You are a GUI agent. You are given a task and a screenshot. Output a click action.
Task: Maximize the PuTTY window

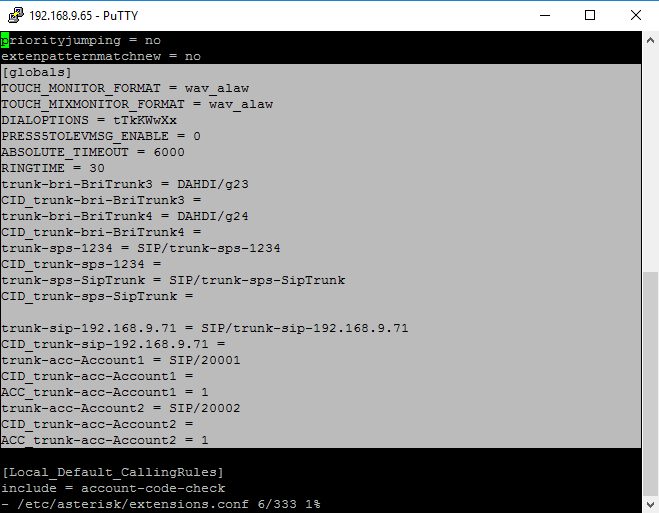pyautogui.click(x=590, y=16)
